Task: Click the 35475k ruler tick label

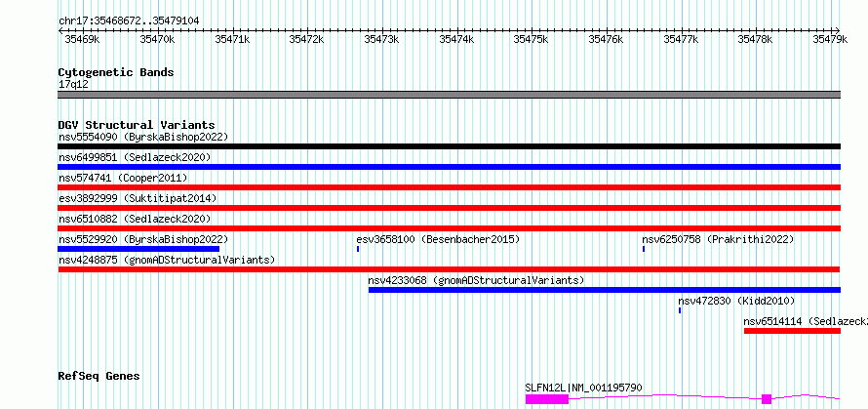Action: [x=531, y=39]
